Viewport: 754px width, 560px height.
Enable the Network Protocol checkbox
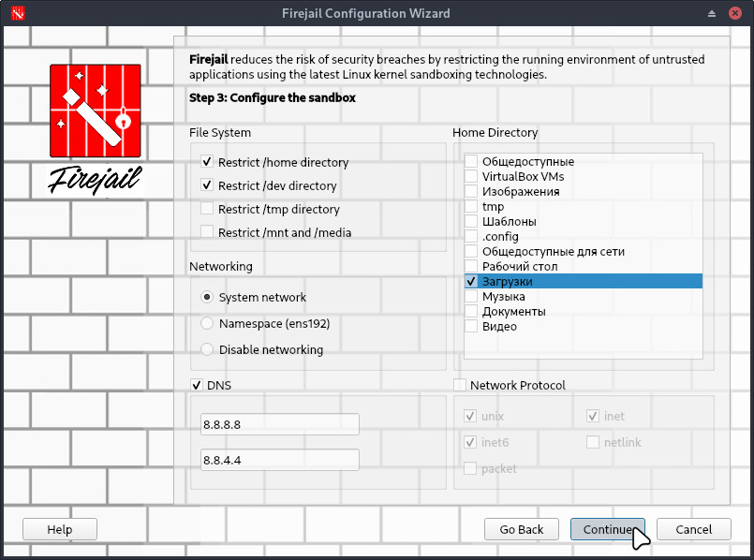tap(460, 385)
